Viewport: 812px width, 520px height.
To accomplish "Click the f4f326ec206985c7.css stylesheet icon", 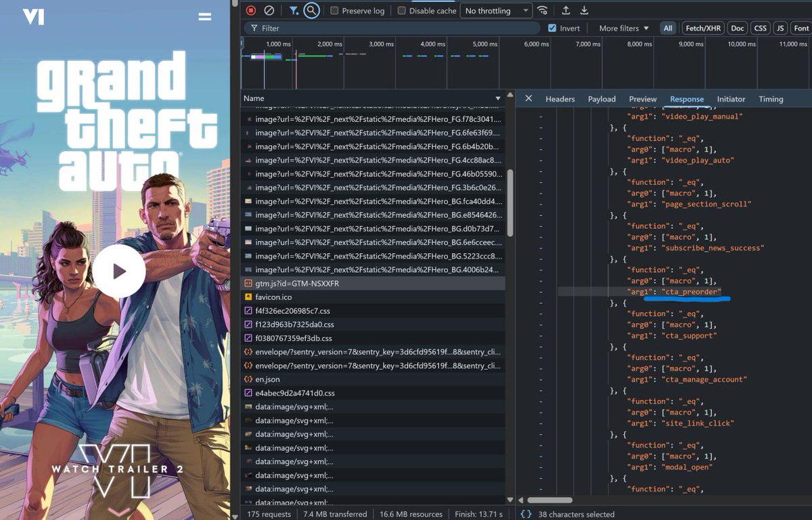I will [x=248, y=311].
